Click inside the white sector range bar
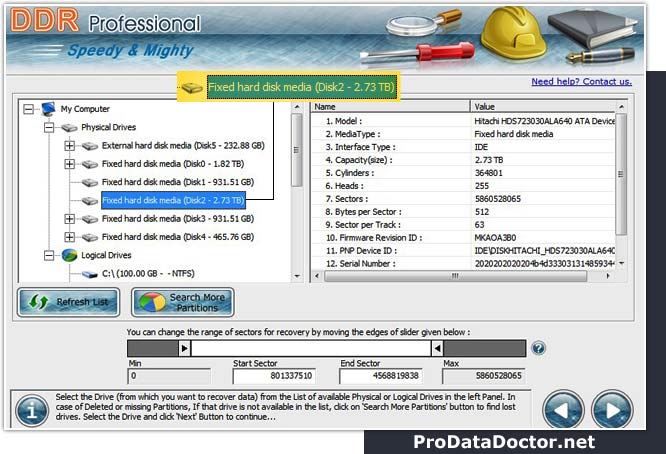Image resolution: width=666 pixels, height=454 pixels. [311, 349]
